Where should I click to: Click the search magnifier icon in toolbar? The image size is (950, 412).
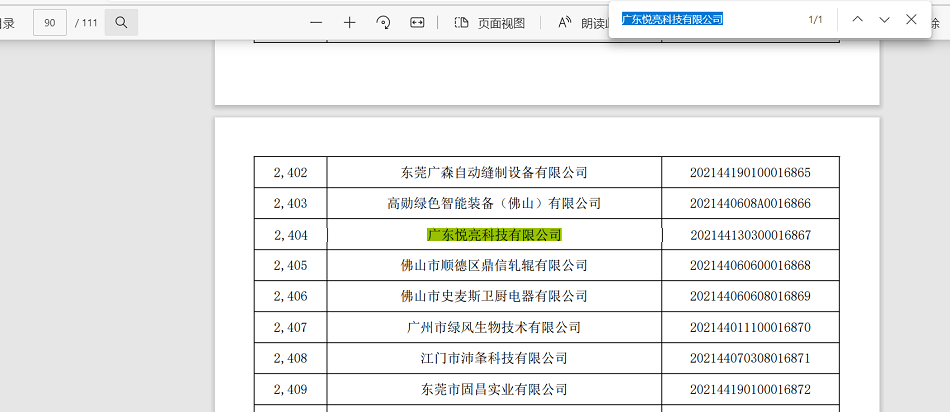click(121, 22)
